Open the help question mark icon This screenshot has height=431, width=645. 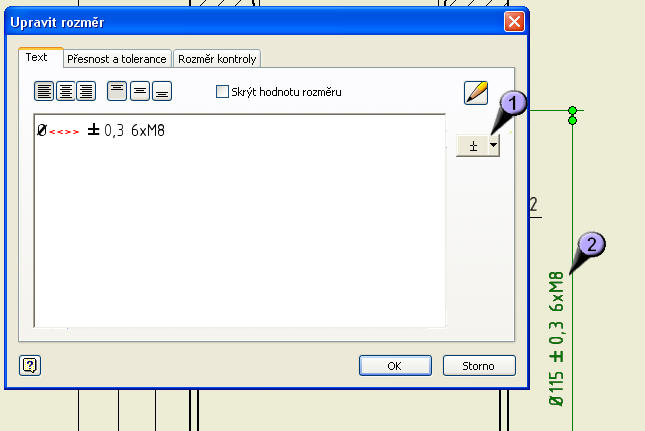pyautogui.click(x=30, y=365)
